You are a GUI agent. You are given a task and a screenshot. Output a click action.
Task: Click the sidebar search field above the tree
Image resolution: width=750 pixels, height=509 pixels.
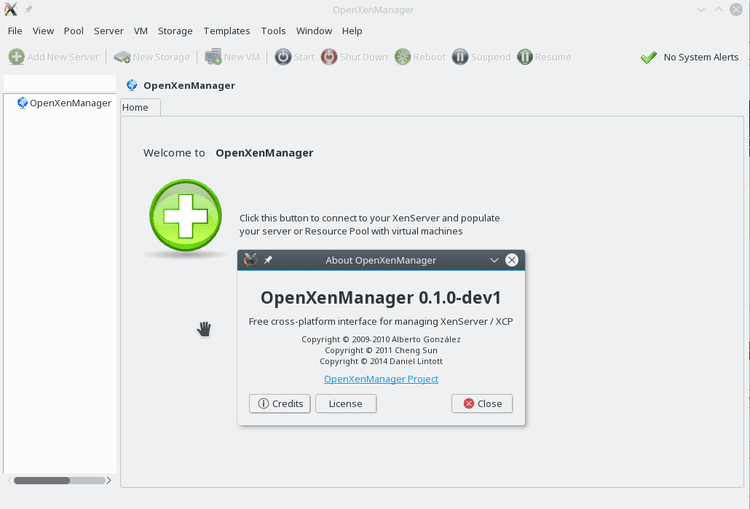(60, 83)
